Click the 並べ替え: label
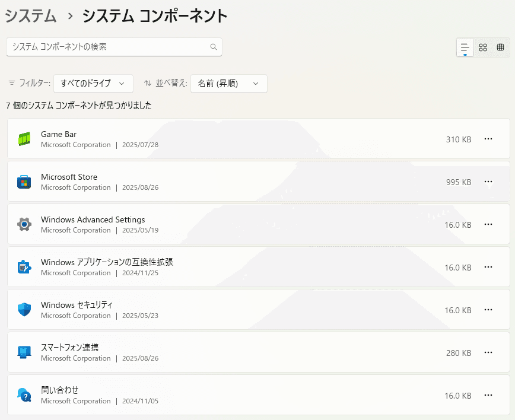This screenshot has width=515, height=420. [x=171, y=83]
